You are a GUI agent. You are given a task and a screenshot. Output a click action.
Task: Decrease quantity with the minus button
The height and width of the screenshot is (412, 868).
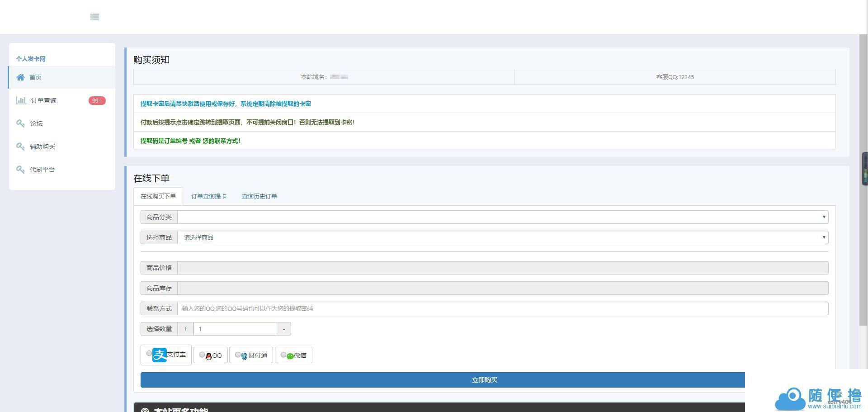284,329
